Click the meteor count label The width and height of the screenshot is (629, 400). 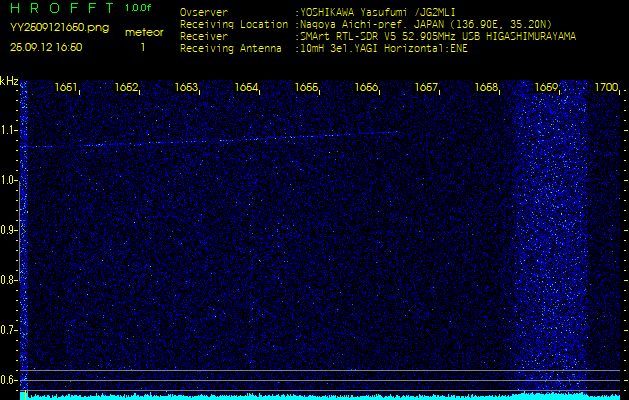[x=143, y=32]
